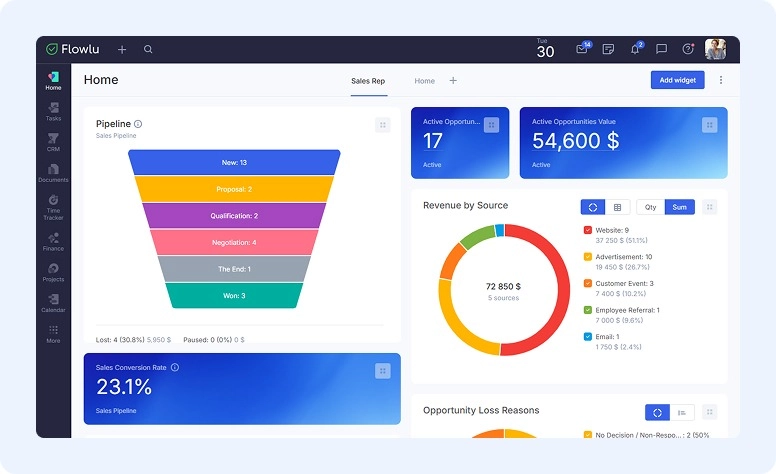Viewport: 776px width, 474px height.
Task: Click the Add widget button
Action: tap(678, 80)
